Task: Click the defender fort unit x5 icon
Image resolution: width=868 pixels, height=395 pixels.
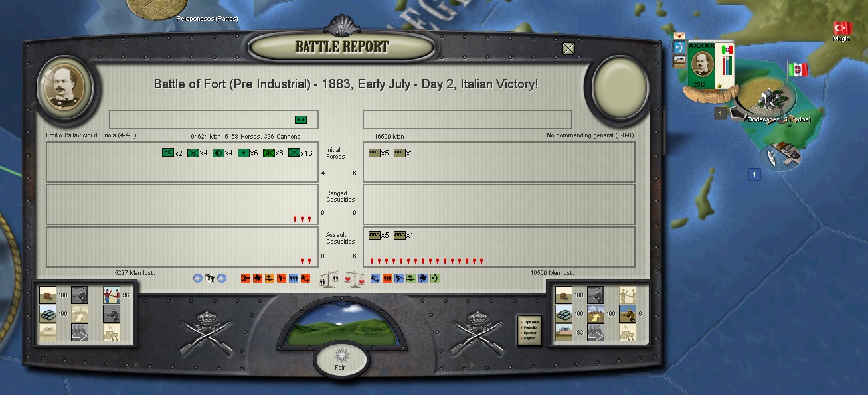Action: pos(375,153)
